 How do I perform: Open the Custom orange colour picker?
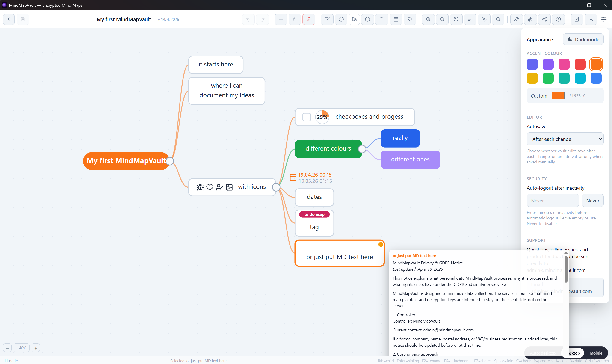(x=558, y=95)
